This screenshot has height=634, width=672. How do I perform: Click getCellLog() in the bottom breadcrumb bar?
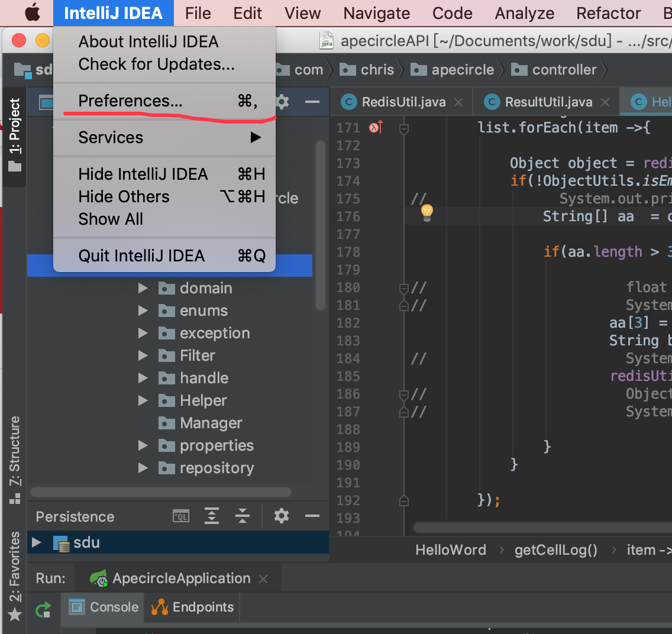555,550
